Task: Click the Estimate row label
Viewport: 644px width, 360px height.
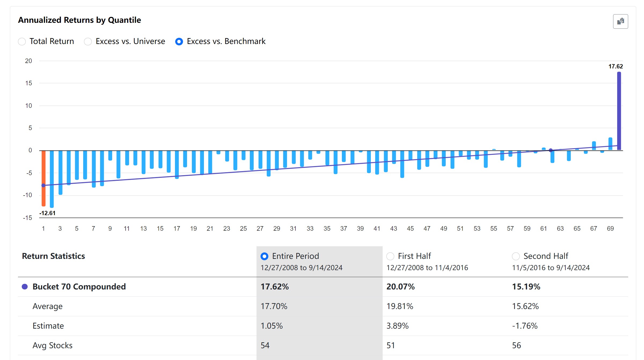Action: (48, 326)
